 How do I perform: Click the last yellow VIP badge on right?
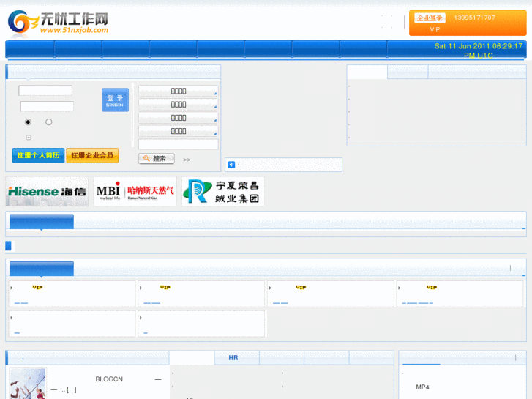tap(432, 288)
